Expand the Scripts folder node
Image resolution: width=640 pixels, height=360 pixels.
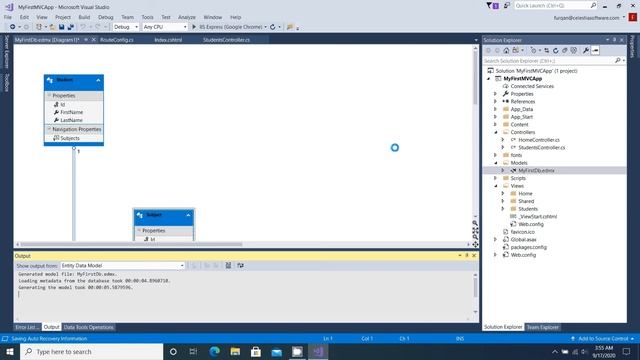[496, 178]
